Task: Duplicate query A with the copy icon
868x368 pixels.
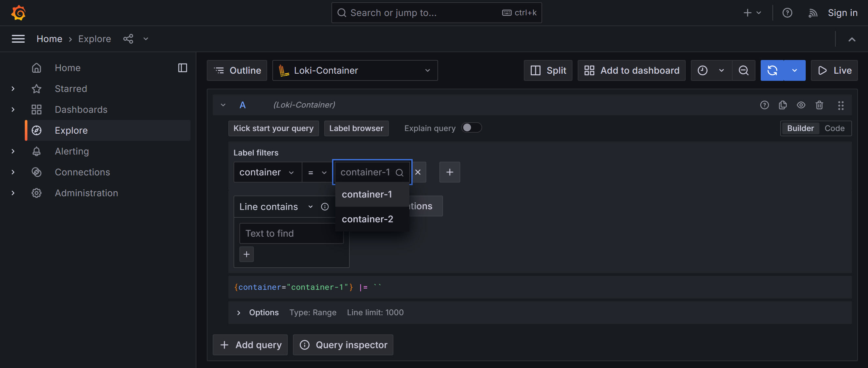Action: 783,105
